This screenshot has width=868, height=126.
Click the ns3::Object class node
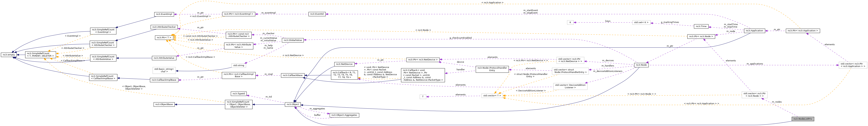point(292,105)
